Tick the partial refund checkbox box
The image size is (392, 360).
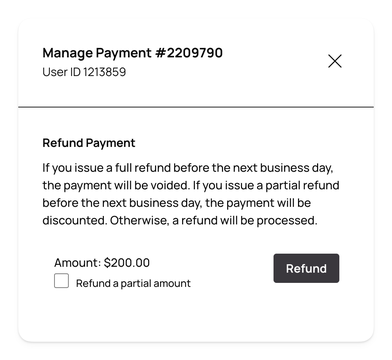[62, 281]
